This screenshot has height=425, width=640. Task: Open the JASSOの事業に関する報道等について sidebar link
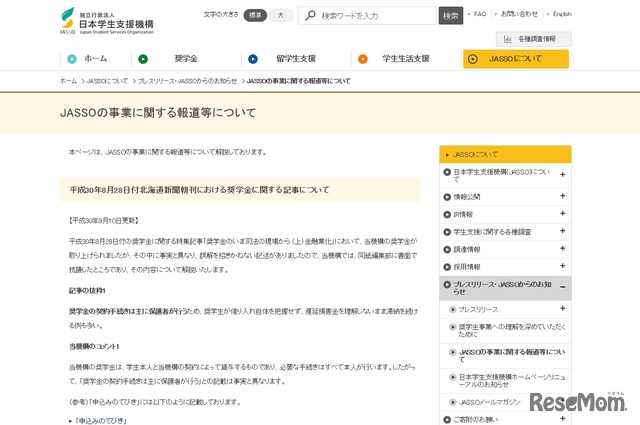512,356
